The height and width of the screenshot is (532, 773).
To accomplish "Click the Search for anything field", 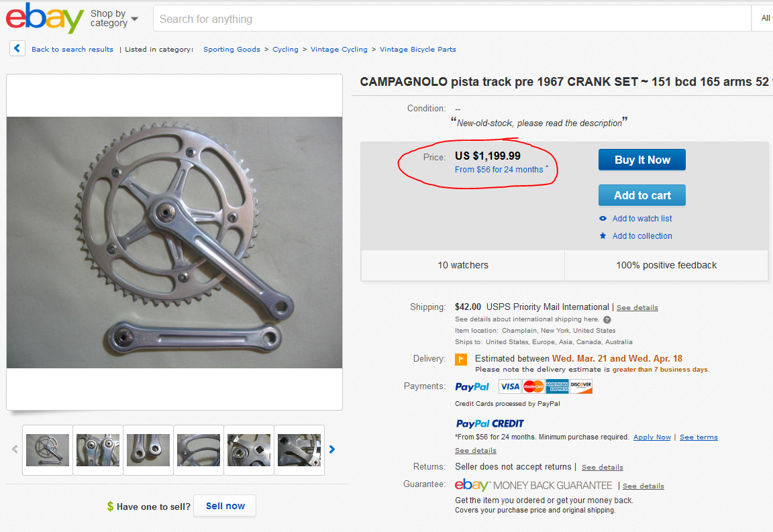I will 450,19.
